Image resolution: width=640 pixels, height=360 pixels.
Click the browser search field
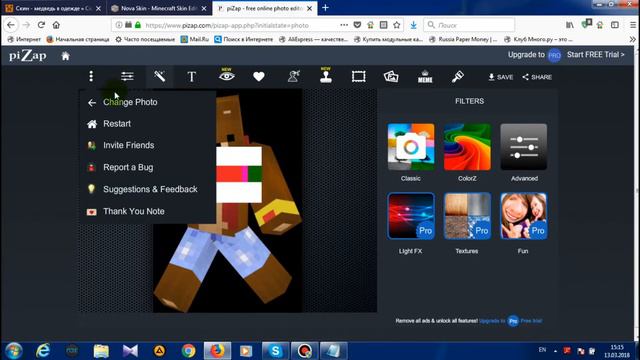click(469, 25)
